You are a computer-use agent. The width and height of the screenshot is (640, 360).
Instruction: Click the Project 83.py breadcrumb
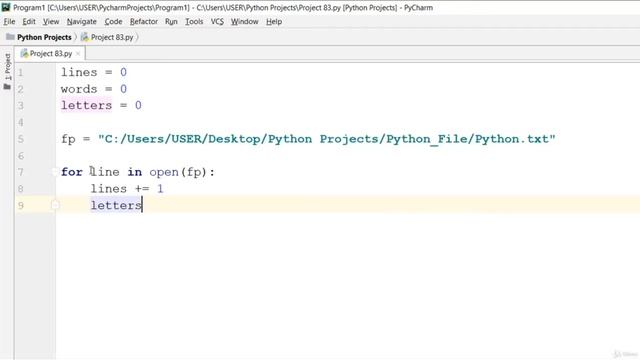(112, 37)
